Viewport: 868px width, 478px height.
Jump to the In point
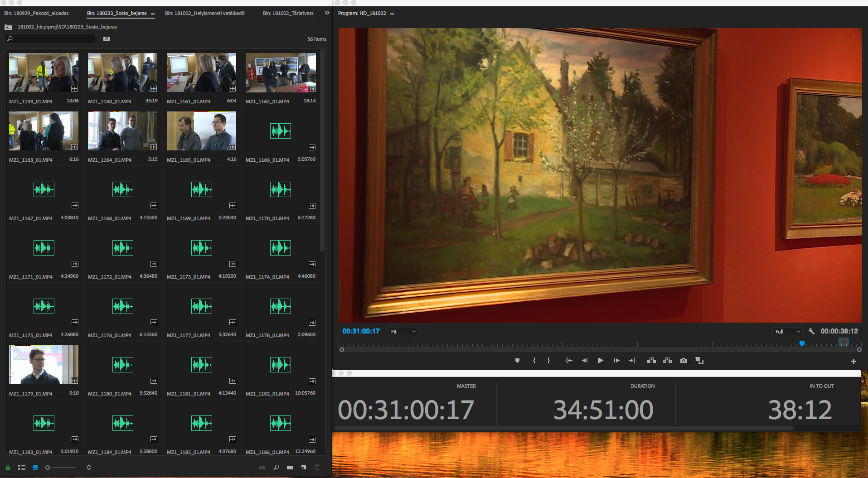(x=569, y=361)
